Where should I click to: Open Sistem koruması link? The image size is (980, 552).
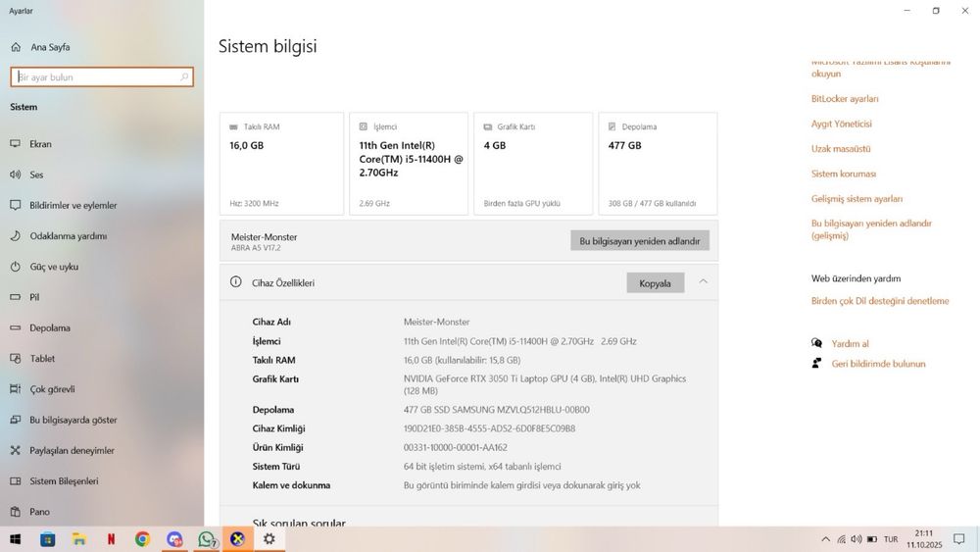(x=843, y=174)
